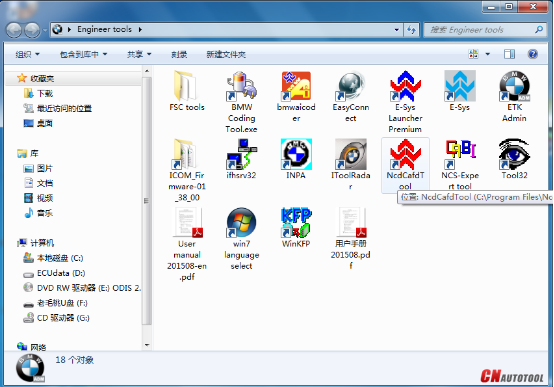Open the help button in toolbar

[532, 54]
